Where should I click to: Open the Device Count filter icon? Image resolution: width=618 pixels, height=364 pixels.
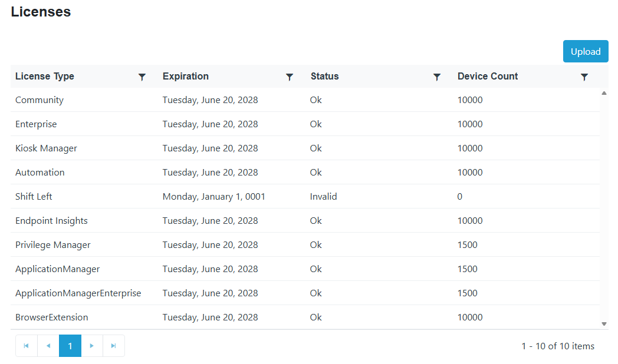pos(584,77)
